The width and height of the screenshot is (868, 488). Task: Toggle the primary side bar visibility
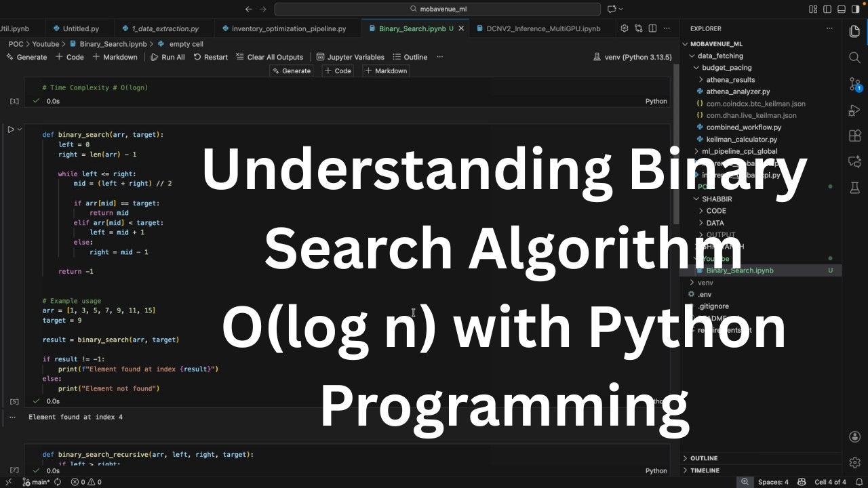[x=827, y=9]
